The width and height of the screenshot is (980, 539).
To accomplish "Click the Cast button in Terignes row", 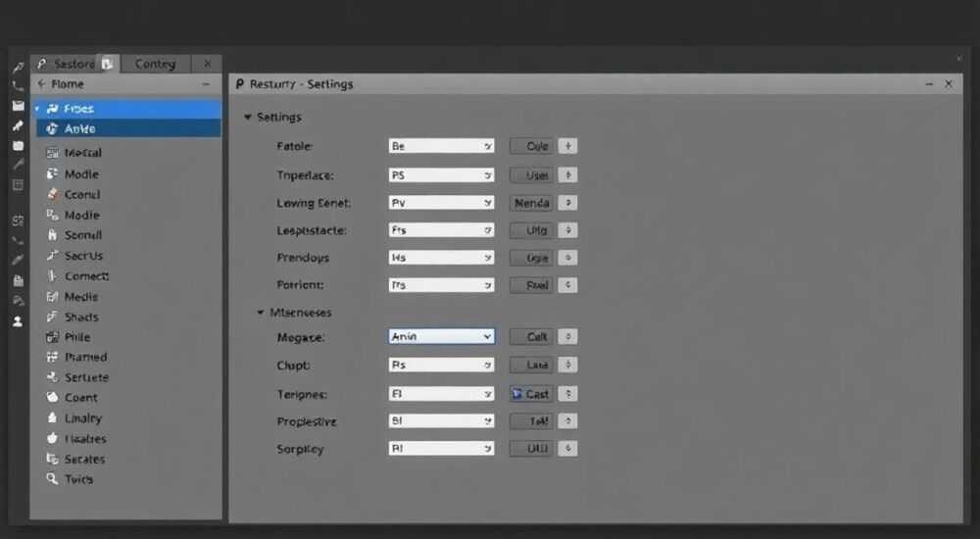I will click(x=531, y=394).
